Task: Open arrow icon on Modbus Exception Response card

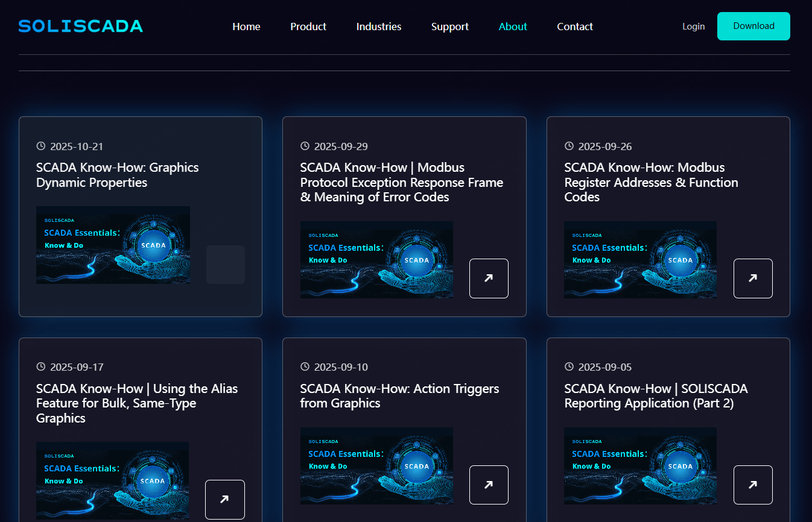Action: click(489, 278)
